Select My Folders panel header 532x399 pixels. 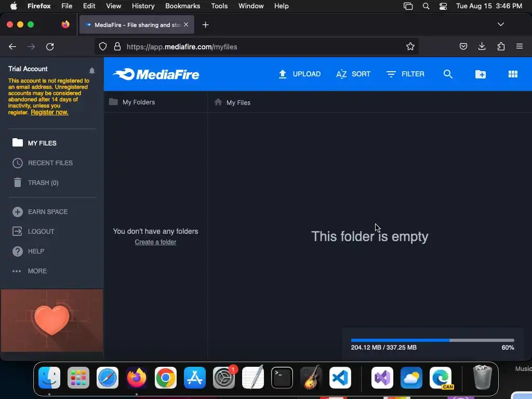tap(132, 102)
